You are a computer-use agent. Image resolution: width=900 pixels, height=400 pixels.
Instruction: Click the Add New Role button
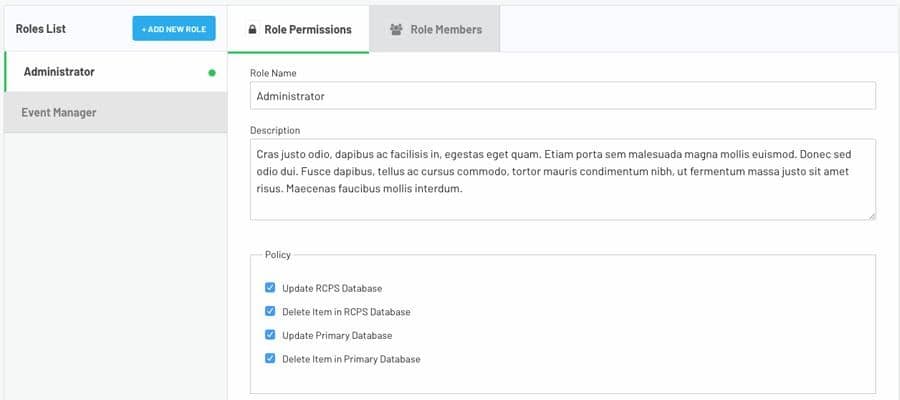[174, 29]
